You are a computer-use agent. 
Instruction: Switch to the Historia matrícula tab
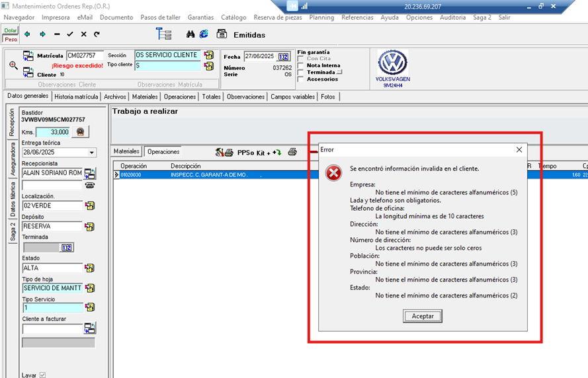coord(76,96)
